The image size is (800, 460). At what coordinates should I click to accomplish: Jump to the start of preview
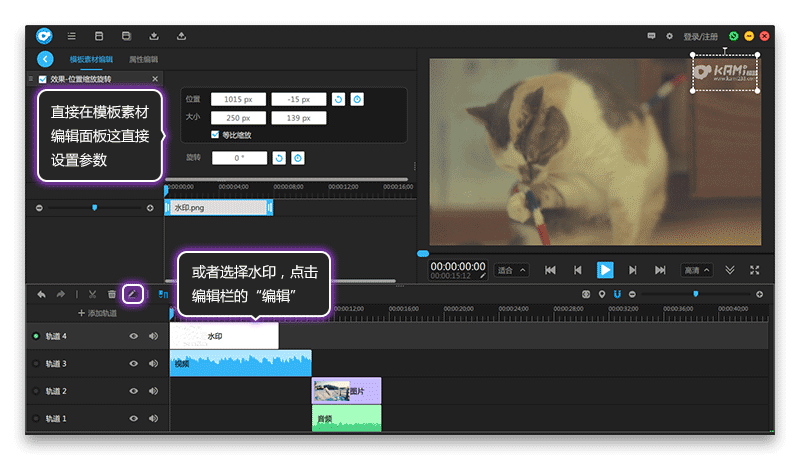(x=550, y=270)
